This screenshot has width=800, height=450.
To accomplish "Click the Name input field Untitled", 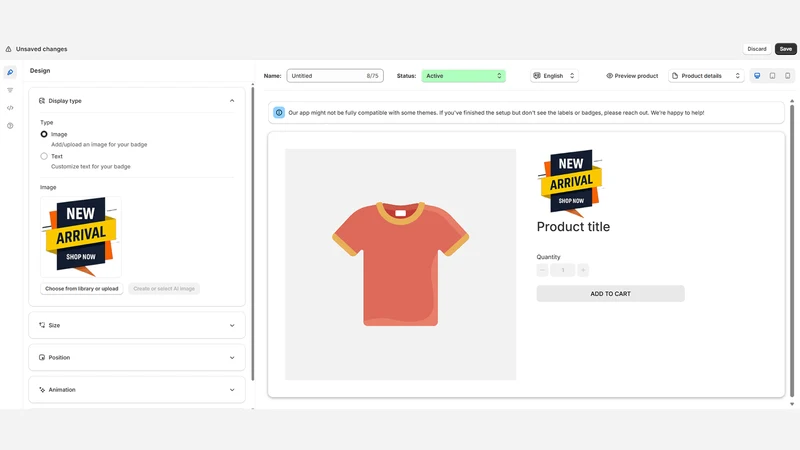I will click(335, 76).
